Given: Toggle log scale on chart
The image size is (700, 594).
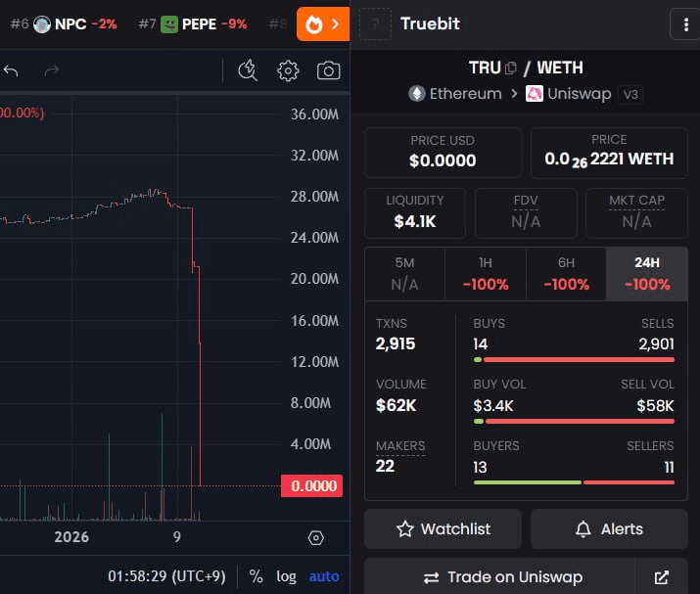Looking at the screenshot, I should 286,576.
